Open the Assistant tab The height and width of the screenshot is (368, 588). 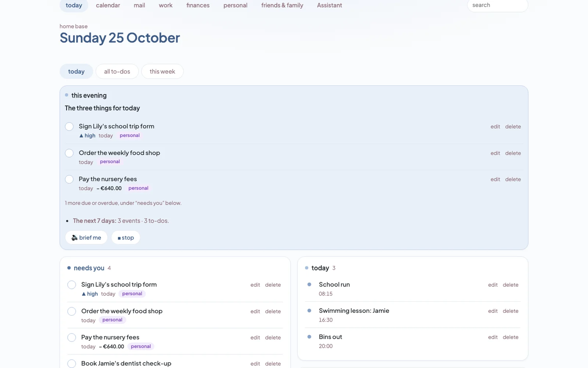tap(329, 5)
